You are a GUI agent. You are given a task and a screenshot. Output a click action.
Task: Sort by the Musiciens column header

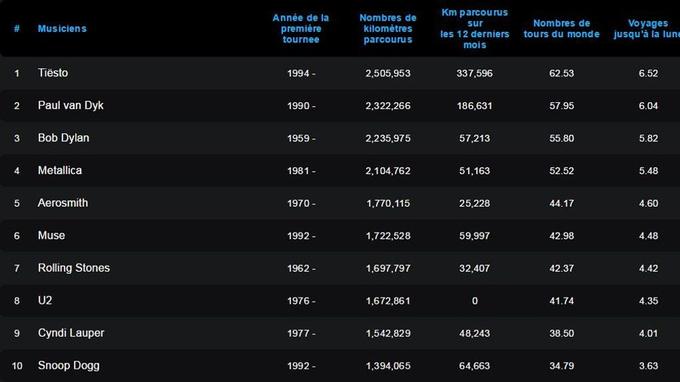tap(62, 29)
